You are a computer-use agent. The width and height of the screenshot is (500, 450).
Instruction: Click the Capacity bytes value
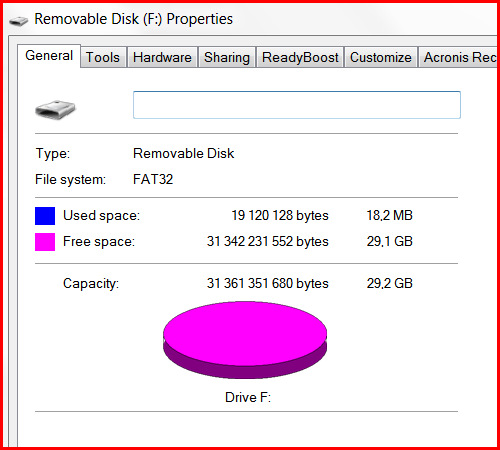point(268,283)
